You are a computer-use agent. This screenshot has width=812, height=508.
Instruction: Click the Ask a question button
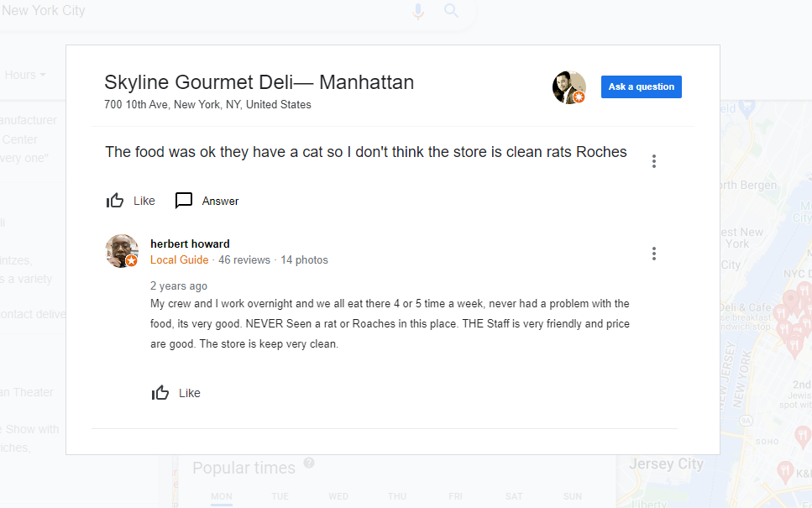641,87
